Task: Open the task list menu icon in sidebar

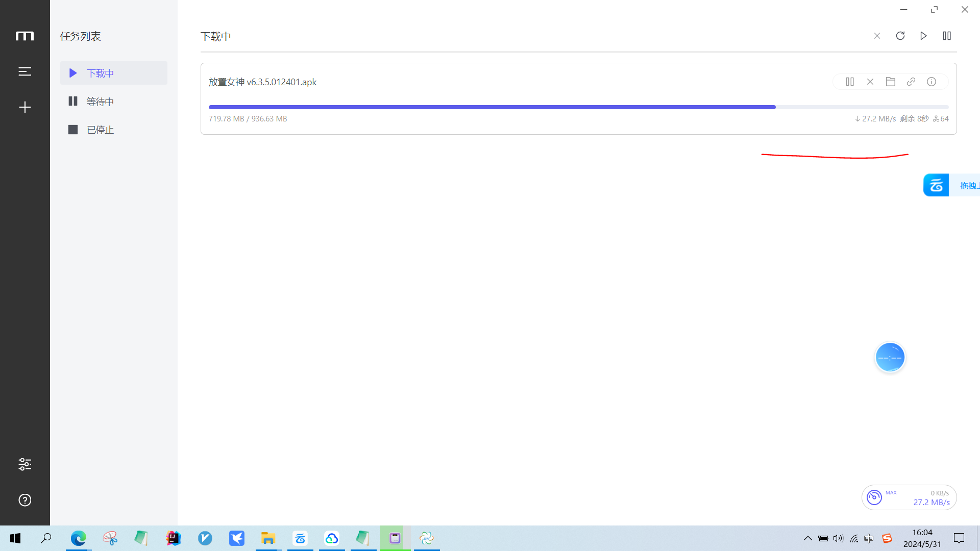Action: (24, 71)
